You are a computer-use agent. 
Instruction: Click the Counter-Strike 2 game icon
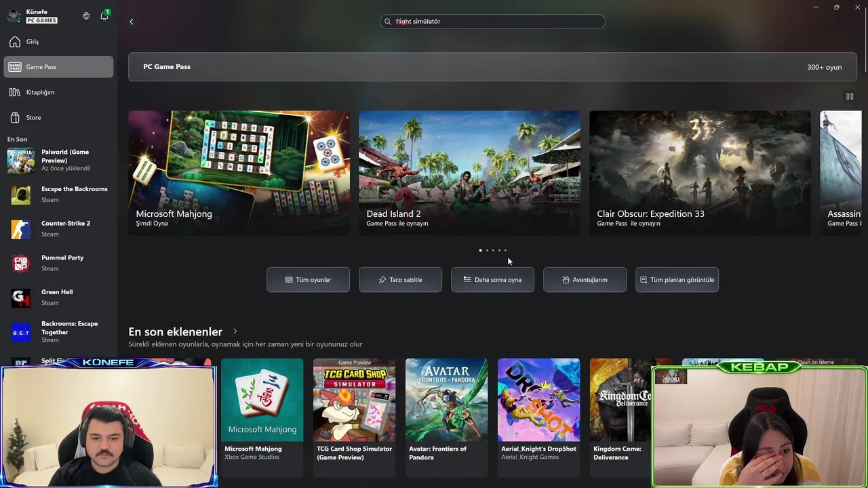point(21,229)
